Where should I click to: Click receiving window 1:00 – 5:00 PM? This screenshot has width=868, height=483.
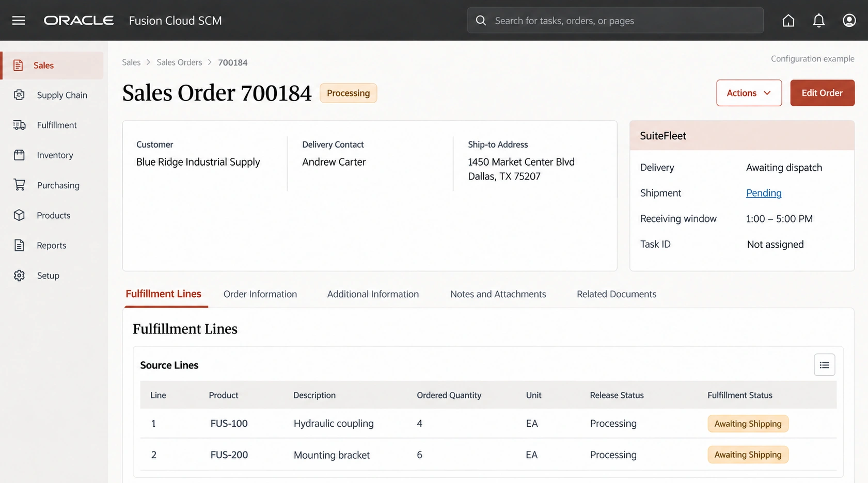tap(779, 219)
